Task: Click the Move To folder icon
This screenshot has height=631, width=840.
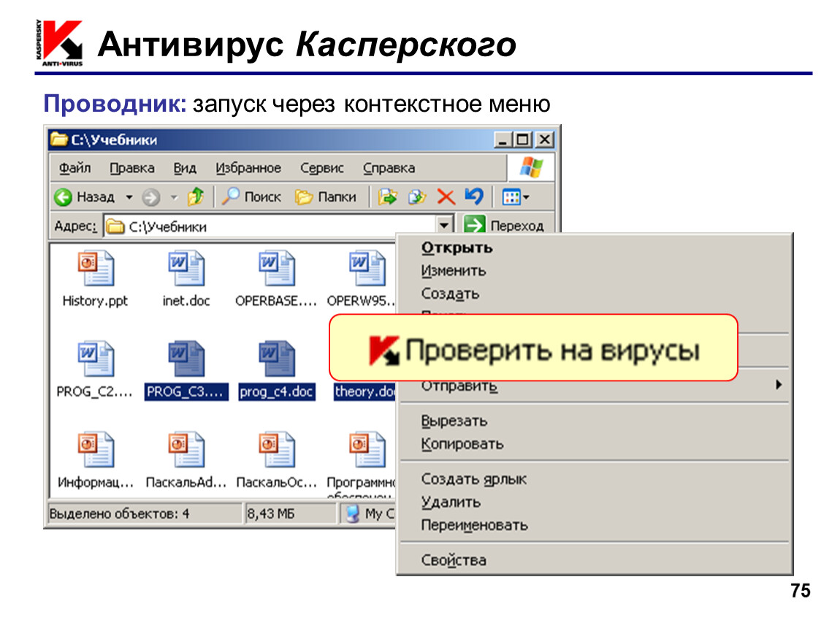Action: click(x=387, y=196)
